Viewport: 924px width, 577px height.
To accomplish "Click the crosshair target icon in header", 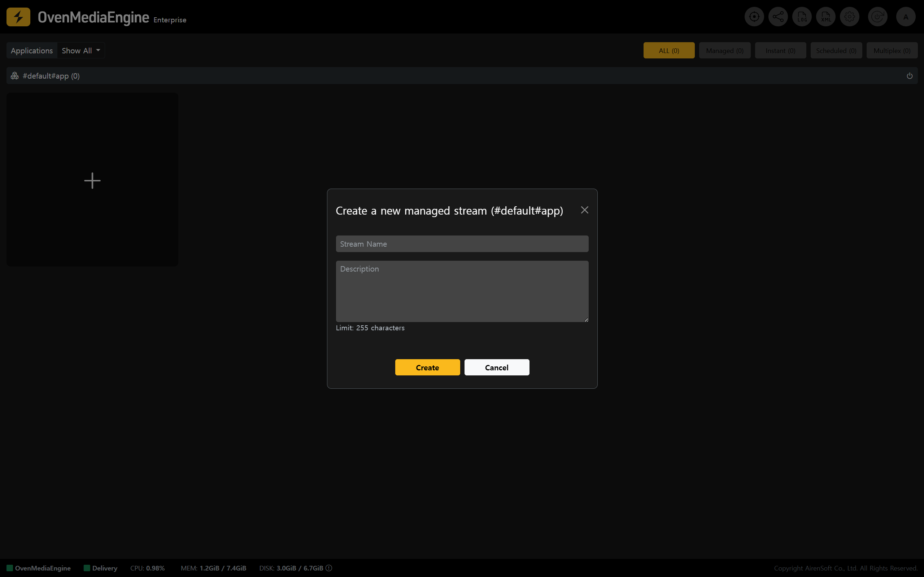I will 754,17.
